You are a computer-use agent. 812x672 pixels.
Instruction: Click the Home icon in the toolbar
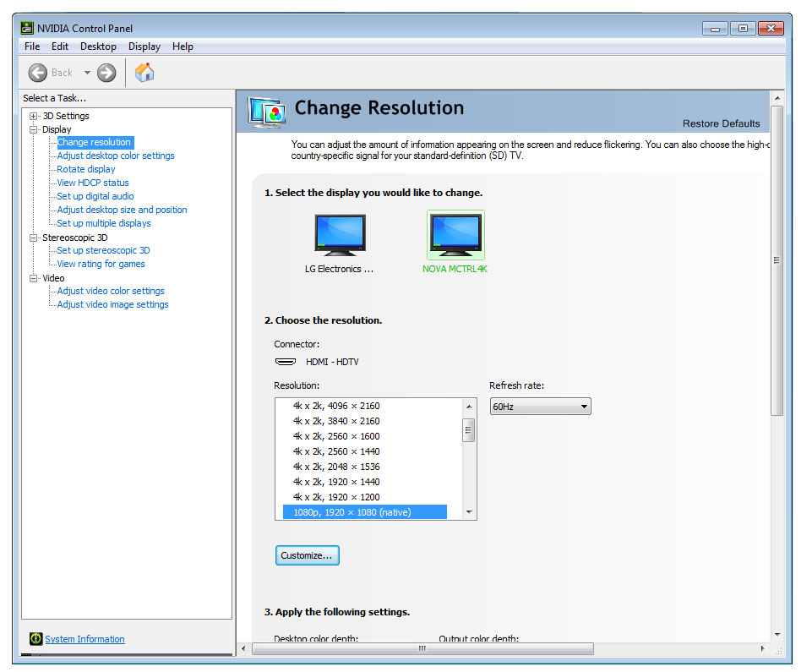[144, 73]
